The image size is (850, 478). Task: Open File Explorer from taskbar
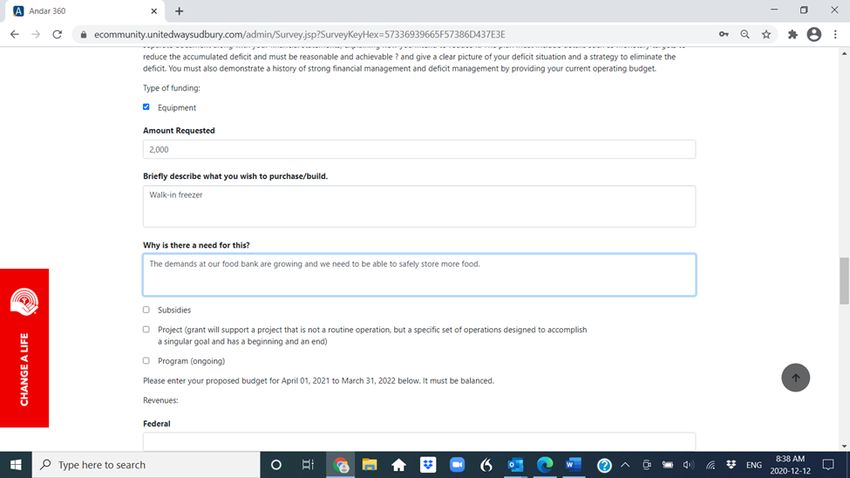(370, 464)
